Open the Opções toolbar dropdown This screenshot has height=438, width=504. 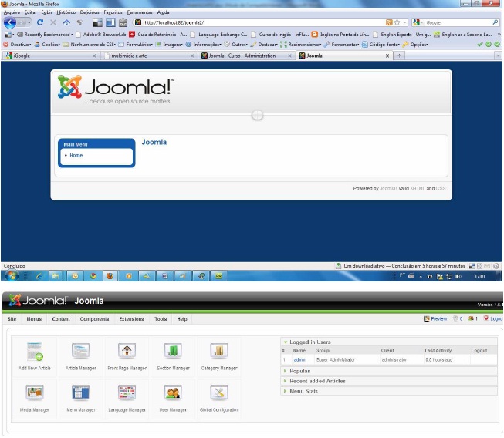[415, 44]
